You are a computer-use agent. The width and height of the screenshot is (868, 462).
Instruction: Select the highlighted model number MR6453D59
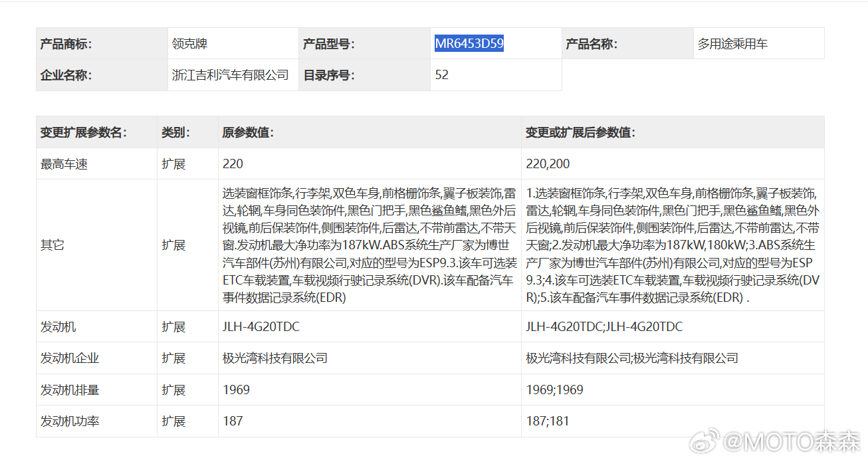coord(469,44)
